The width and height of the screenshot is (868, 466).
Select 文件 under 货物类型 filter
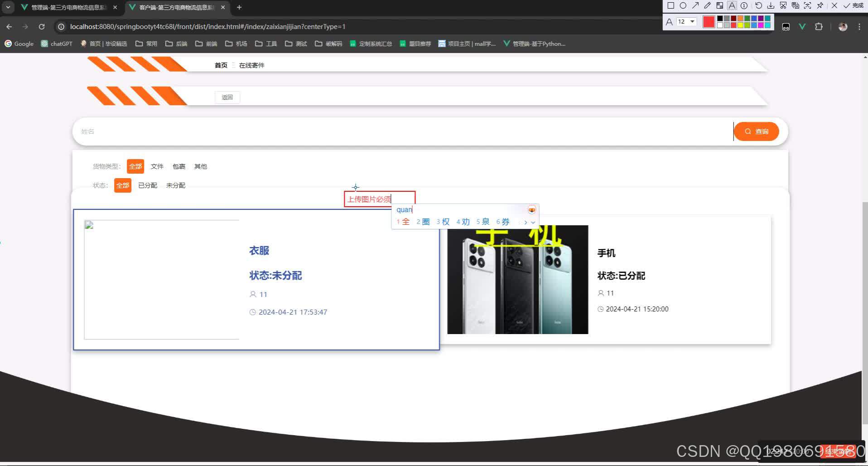157,166
